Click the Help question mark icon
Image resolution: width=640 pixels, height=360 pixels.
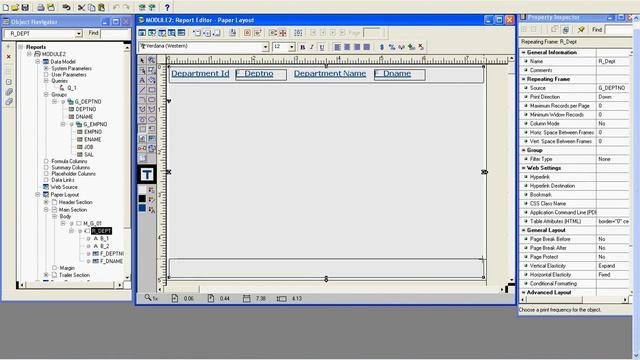point(167,7)
